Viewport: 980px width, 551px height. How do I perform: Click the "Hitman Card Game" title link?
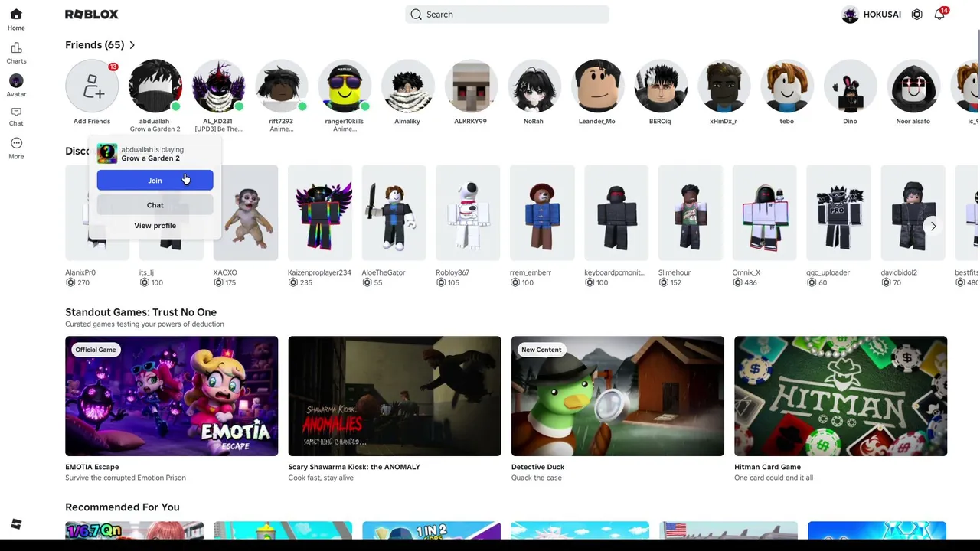pyautogui.click(x=767, y=467)
